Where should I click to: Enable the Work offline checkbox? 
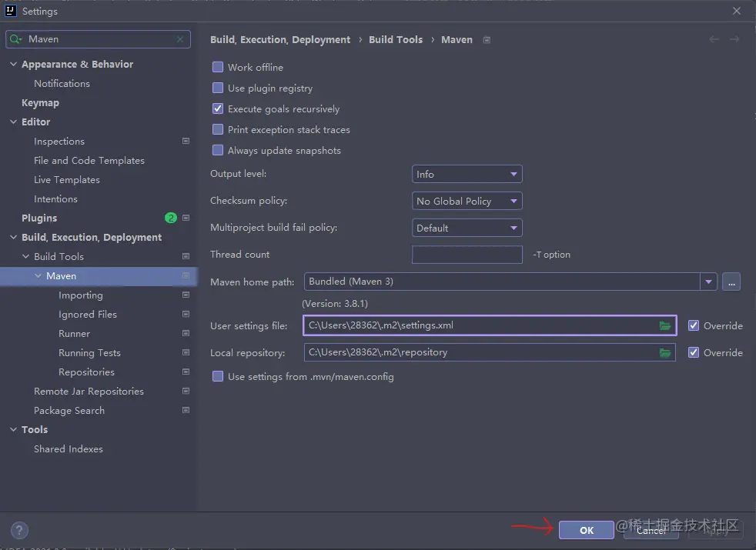(x=218, y=67)
